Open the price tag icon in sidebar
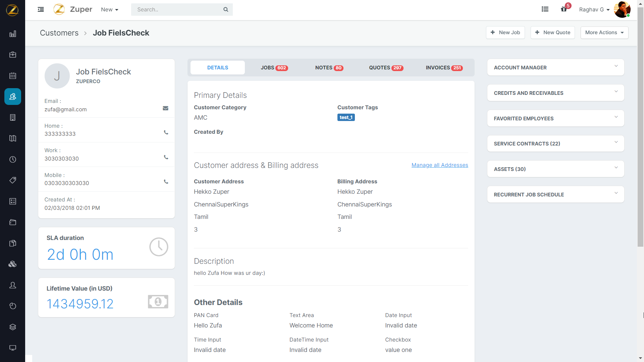644x362 pixels. click(x=13, y=180)
